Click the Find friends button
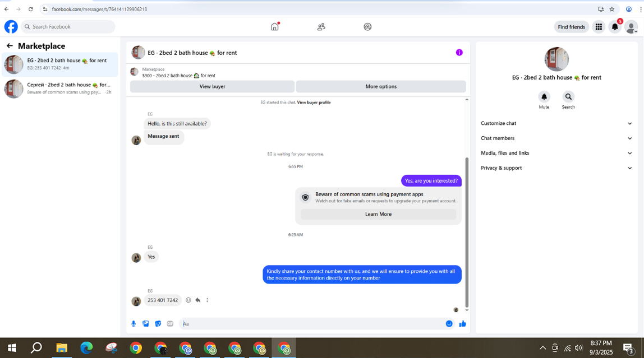Viewport: 644px width, 358px height. (x=571, y=27)
